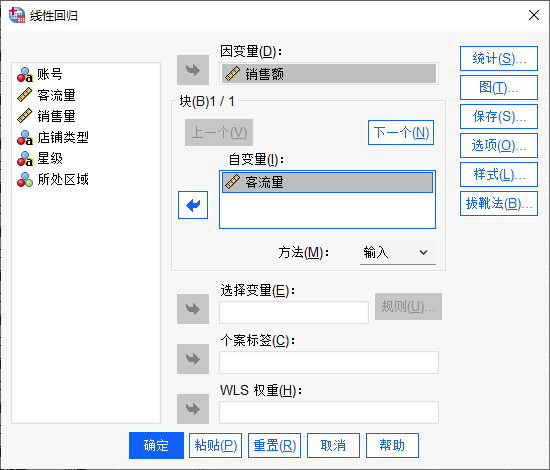Click the nominal icon beside 店铺类型
The height and width of the screenshot is (470, 550).
pyautogui.click(x=25, y=137)
